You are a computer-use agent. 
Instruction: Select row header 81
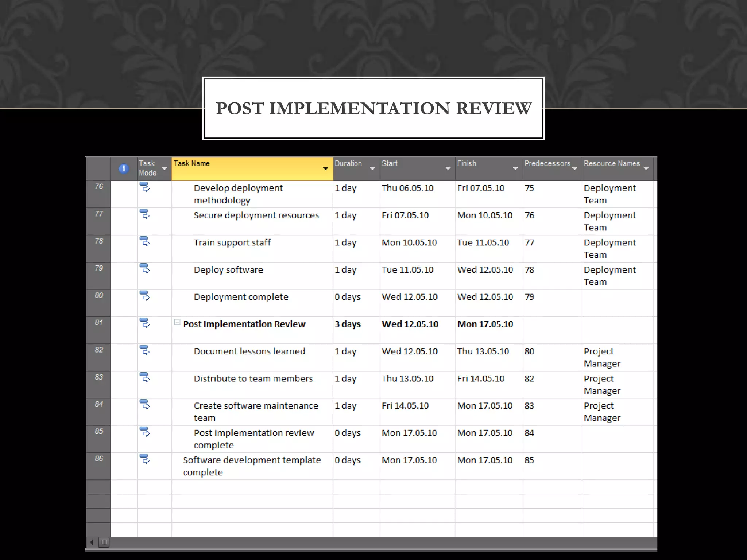pyautogui.click(x=98, y=330)
